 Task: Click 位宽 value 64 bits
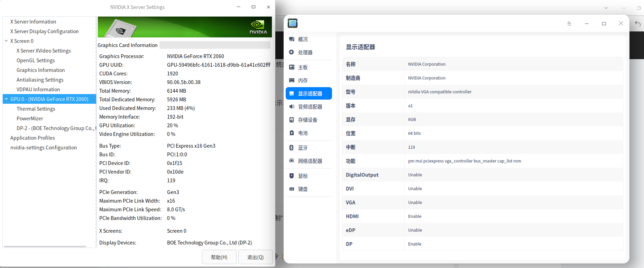[414, 133]
